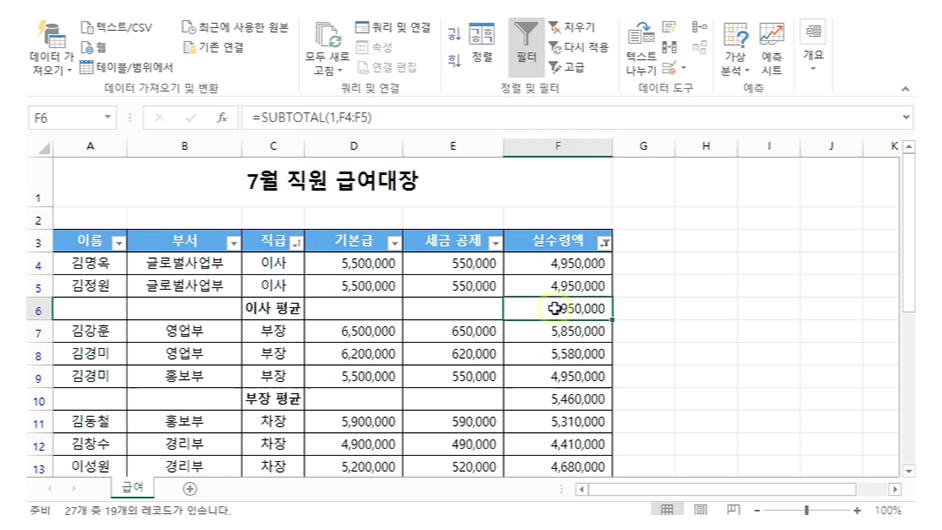Click the zoom slider in the status bar
The height and width of the screenshot is (530, 942).
[x=806, y=510]
